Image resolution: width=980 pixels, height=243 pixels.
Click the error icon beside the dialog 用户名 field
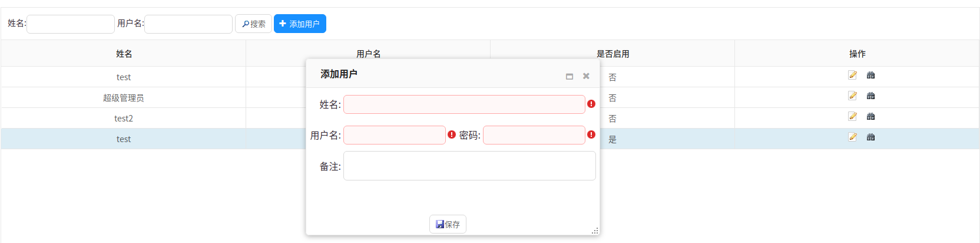tap(452, 135)
